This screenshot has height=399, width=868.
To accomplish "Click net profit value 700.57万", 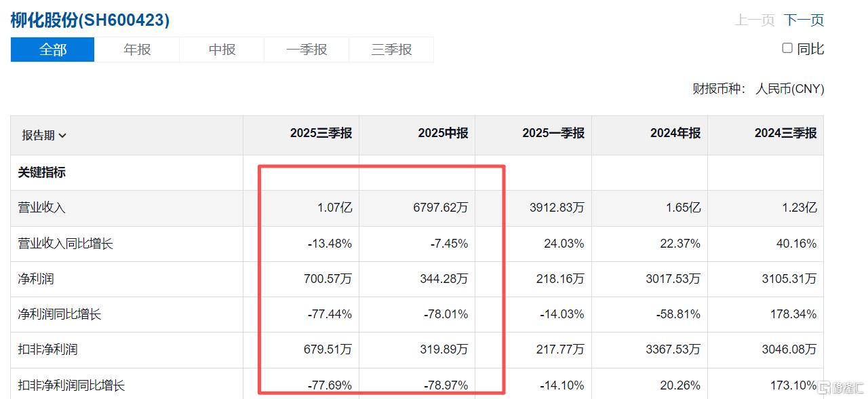I will pos(328,279).
